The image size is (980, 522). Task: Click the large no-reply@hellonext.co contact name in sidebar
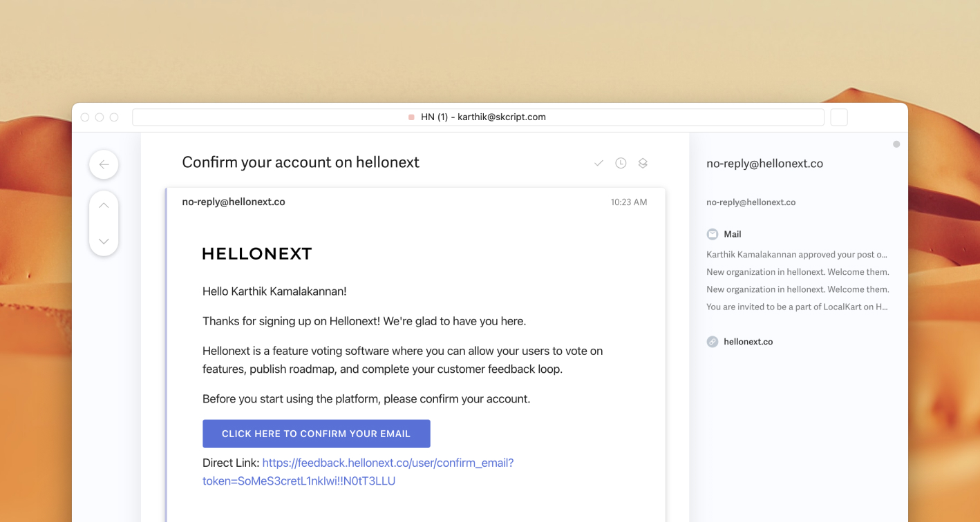pos(764,164)
